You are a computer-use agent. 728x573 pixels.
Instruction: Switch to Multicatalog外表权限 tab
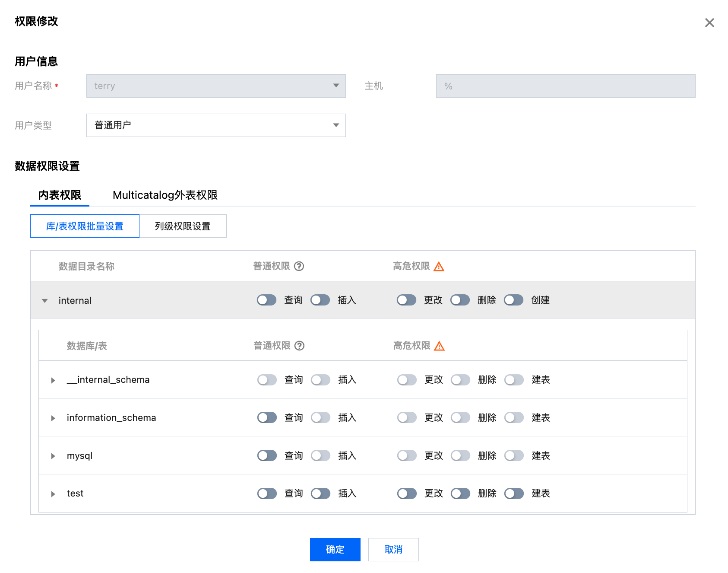(x=165, y=195)
